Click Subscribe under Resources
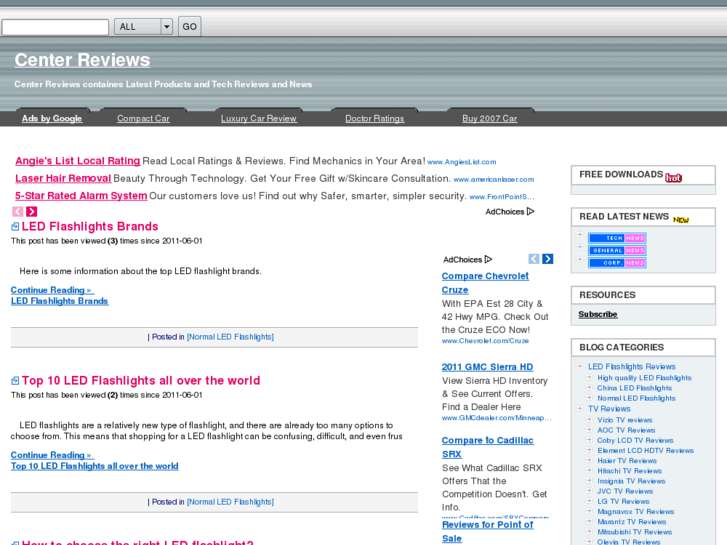 click(x=598, y=314)
